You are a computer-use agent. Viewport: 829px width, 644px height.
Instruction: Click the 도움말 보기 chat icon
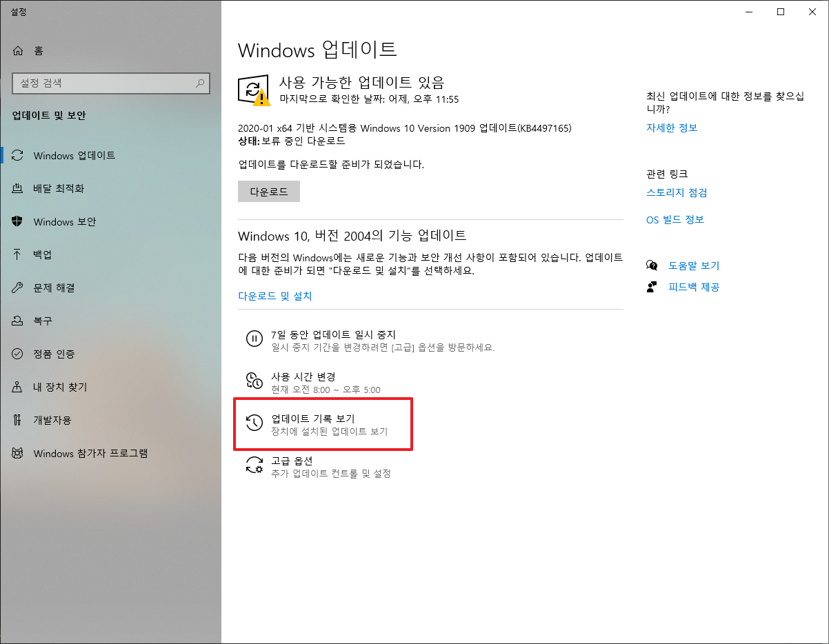point(652,265)
